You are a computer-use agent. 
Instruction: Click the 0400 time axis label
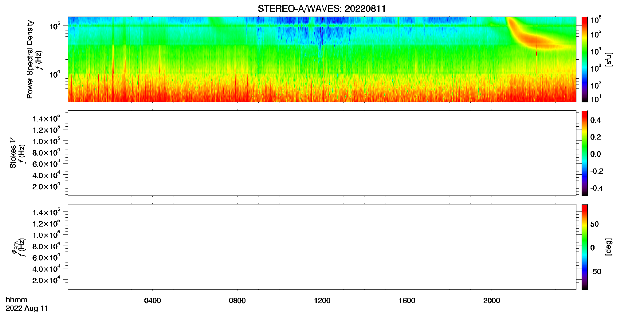(152, 301)
